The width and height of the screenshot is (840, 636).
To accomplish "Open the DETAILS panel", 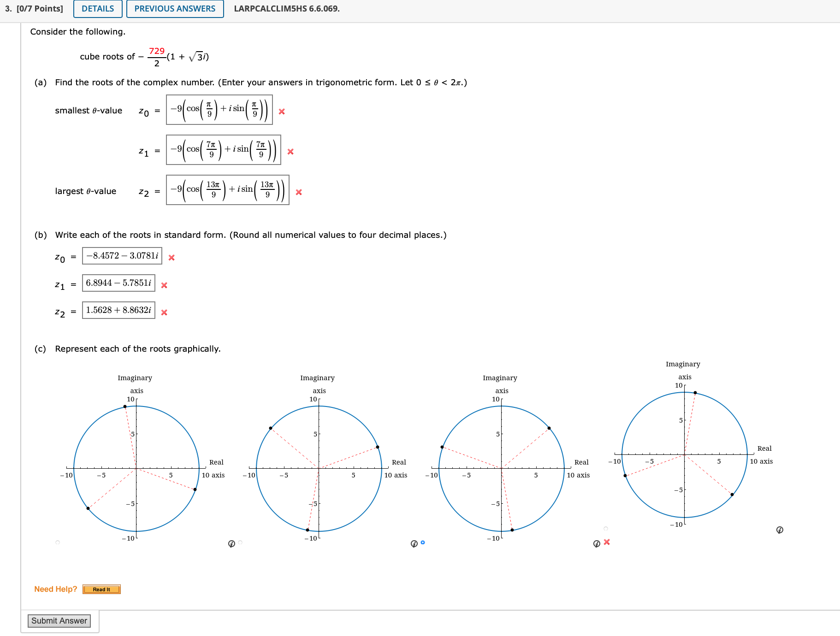I will pyautogui.click(x=97, y=8).
